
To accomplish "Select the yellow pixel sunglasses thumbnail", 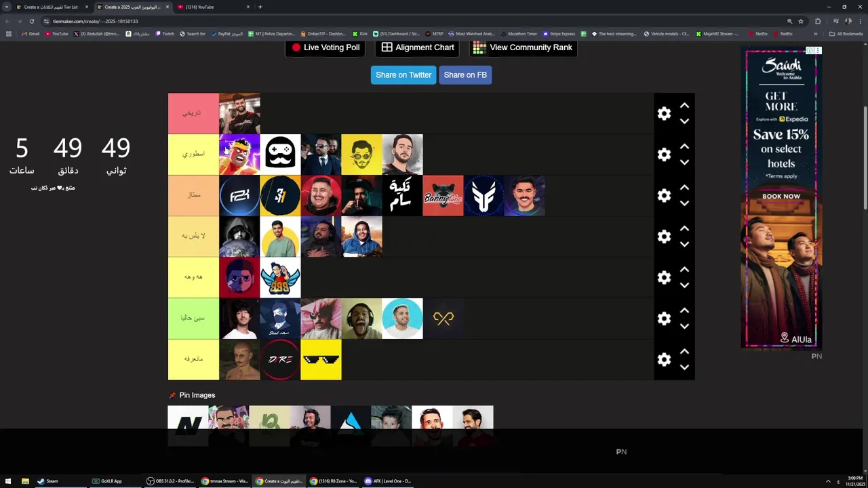I will point(321,359).
